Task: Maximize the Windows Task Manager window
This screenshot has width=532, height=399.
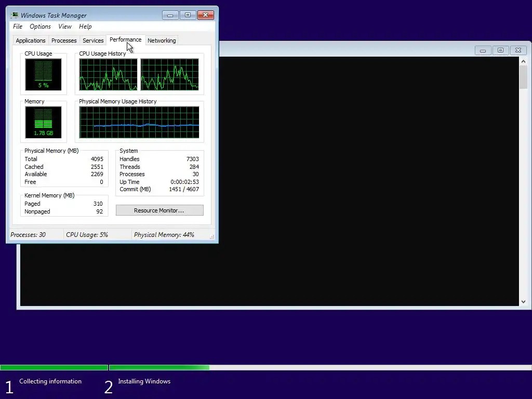Action: click(x=188, y=15)
